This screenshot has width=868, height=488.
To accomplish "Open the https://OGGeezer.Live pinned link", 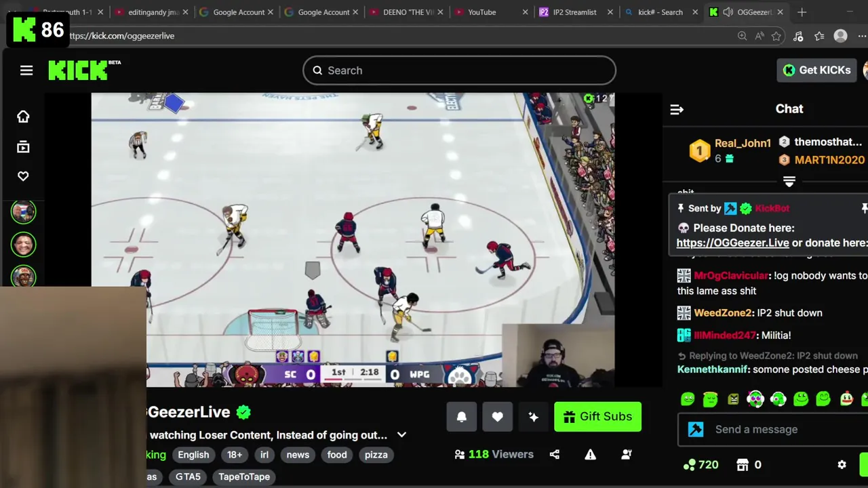I will (732, 243).
